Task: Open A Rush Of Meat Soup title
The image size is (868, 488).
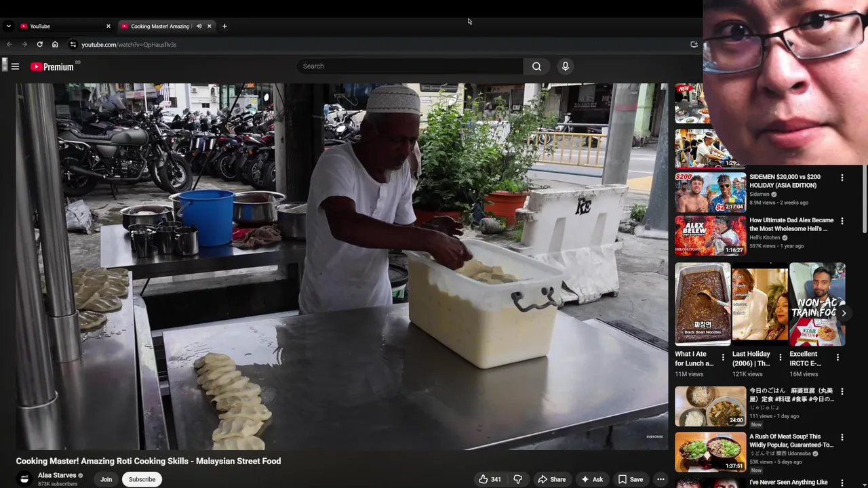Action: tap(791, 441)
